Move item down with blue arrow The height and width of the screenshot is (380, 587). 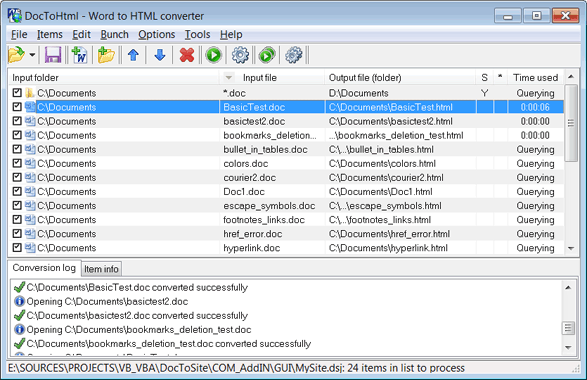click(160, 55)
